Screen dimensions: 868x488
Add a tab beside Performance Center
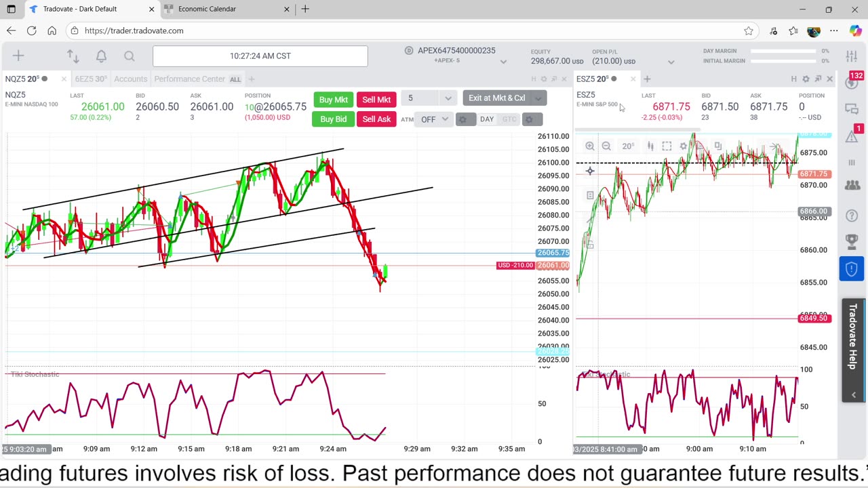252,79
